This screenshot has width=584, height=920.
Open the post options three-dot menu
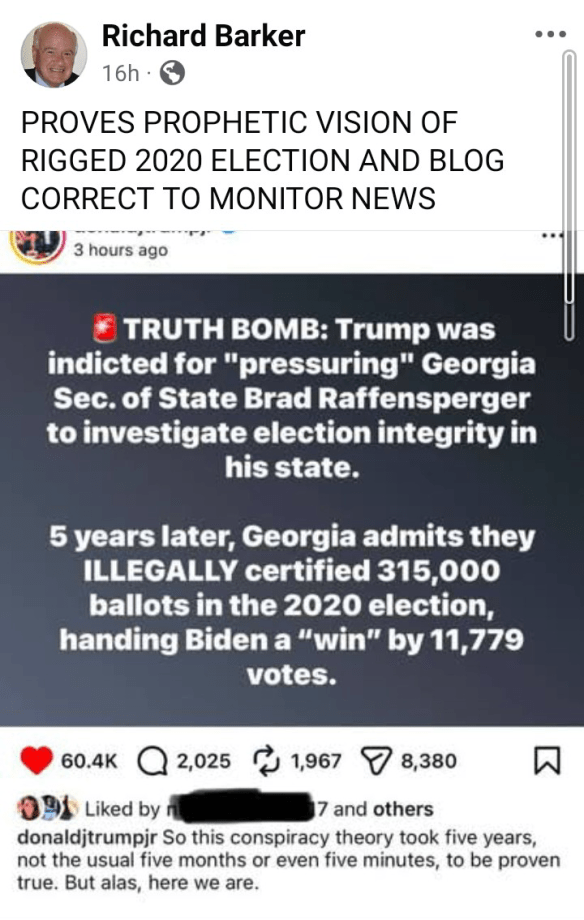[x=551, y=34]
